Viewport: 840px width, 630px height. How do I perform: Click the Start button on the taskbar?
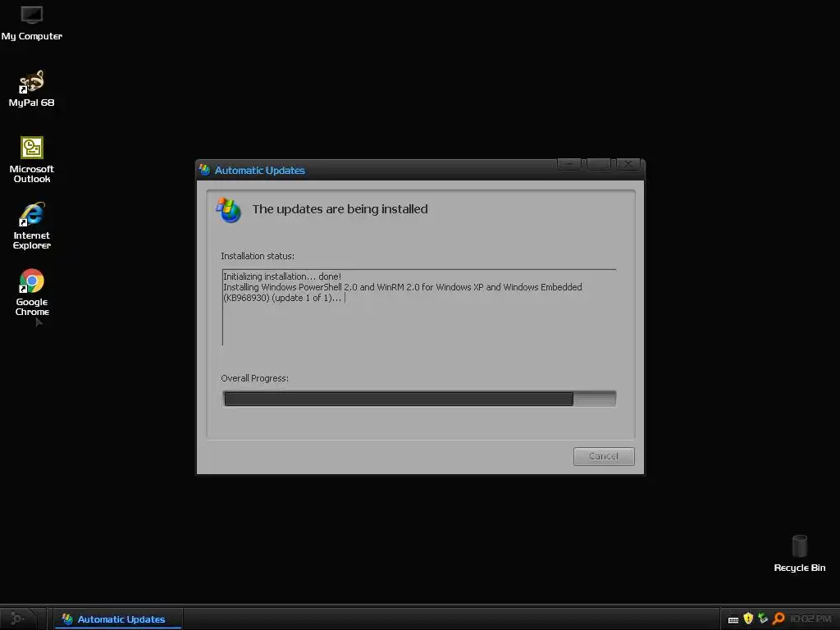coord(19,619)
